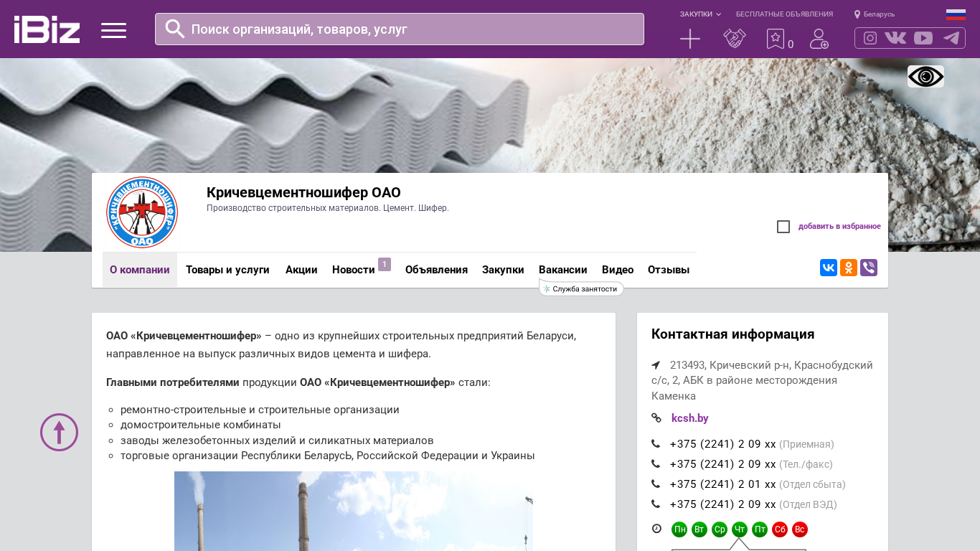This screenshot has height=551, width=980.
Task: Open the Telegram icon in header
Action: point(951,38)
